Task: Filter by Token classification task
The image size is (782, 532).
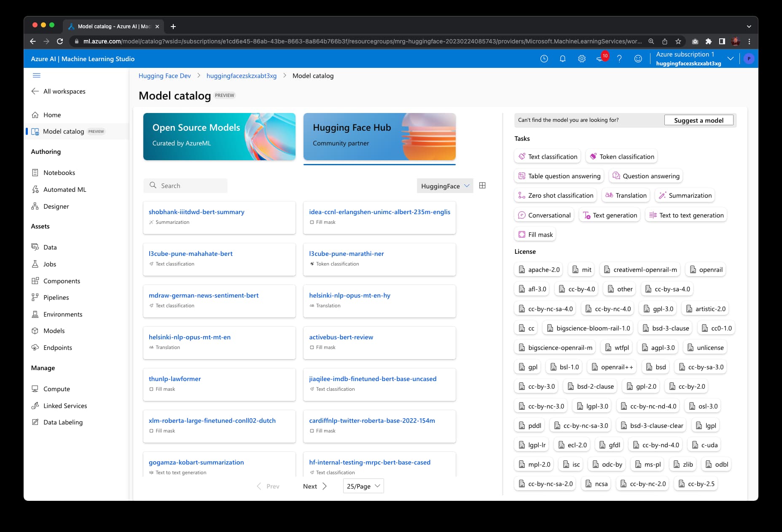Action: [x=621, y=156]
